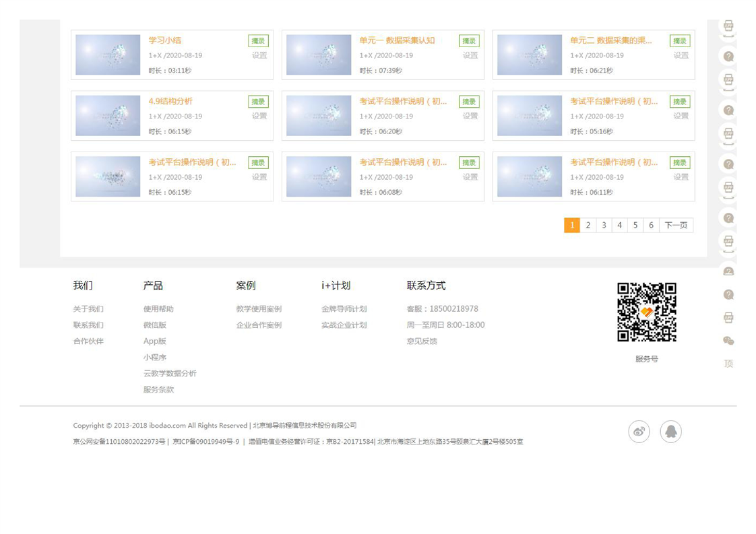Open the Weibo icon in the footer
This screenshot has height=534, width=756.
639,432
